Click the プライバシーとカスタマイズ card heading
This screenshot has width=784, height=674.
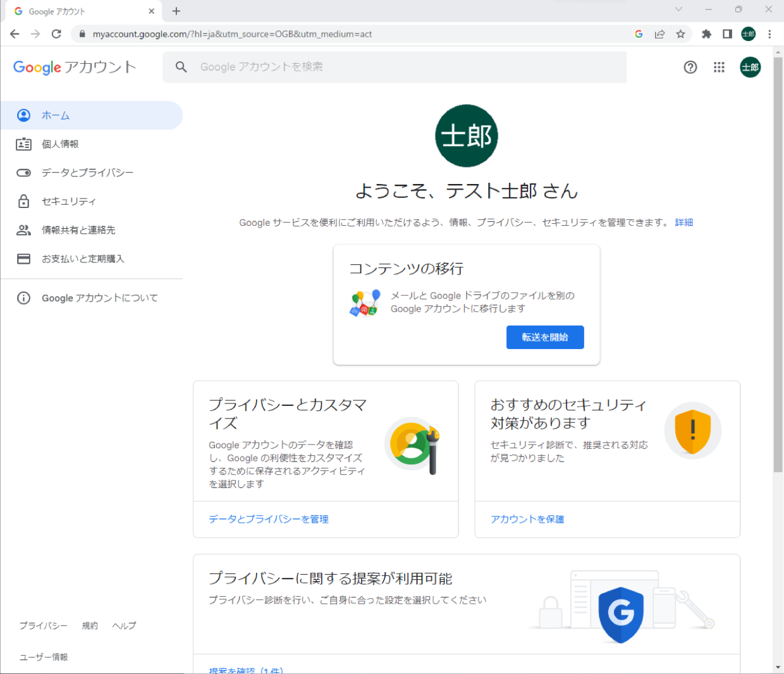(x=288, y=414)
